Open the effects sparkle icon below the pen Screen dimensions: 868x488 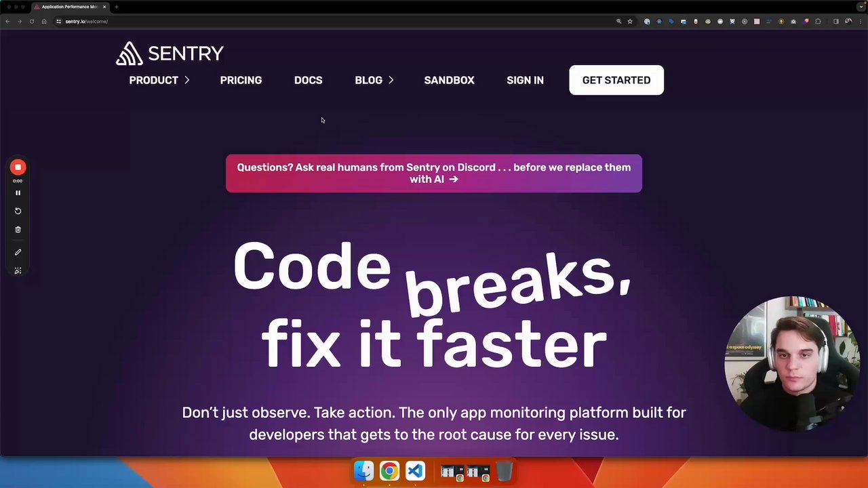click(x=18, y=270)
